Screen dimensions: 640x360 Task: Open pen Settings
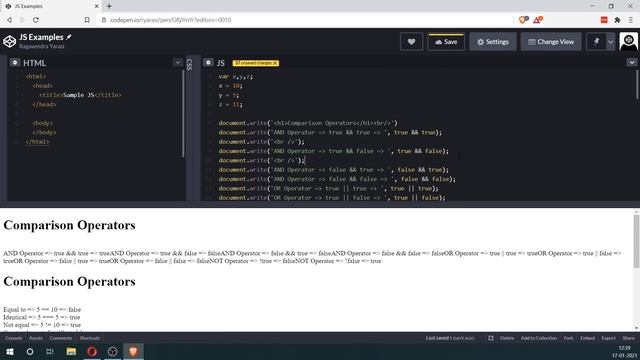pyautogui.click(x=493, y=42)
